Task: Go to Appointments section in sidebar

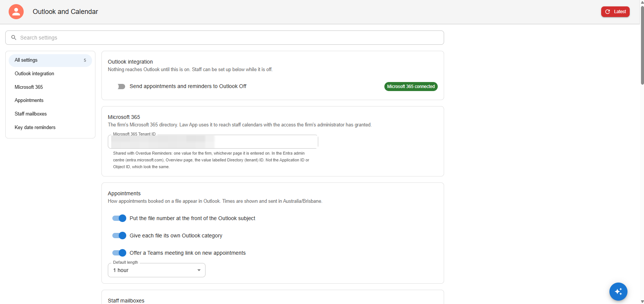Action: tap(50, 100)
